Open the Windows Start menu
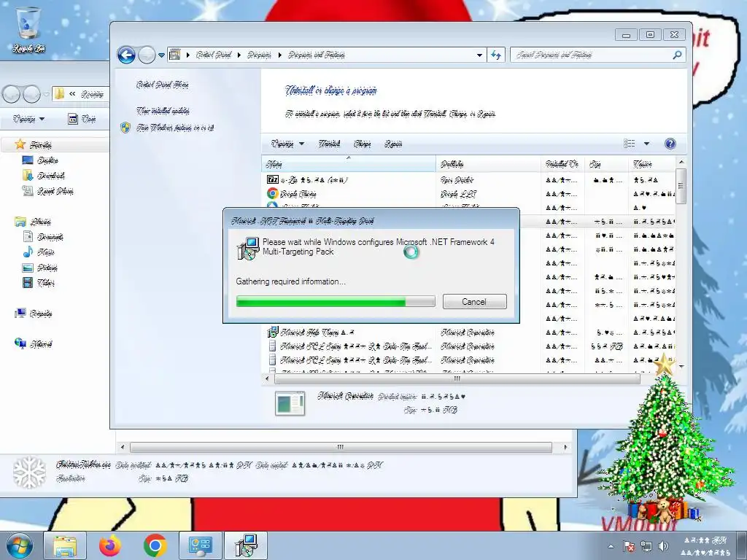Image resolution: width=747 pixels, height=560 pixels. coord(20,545)
